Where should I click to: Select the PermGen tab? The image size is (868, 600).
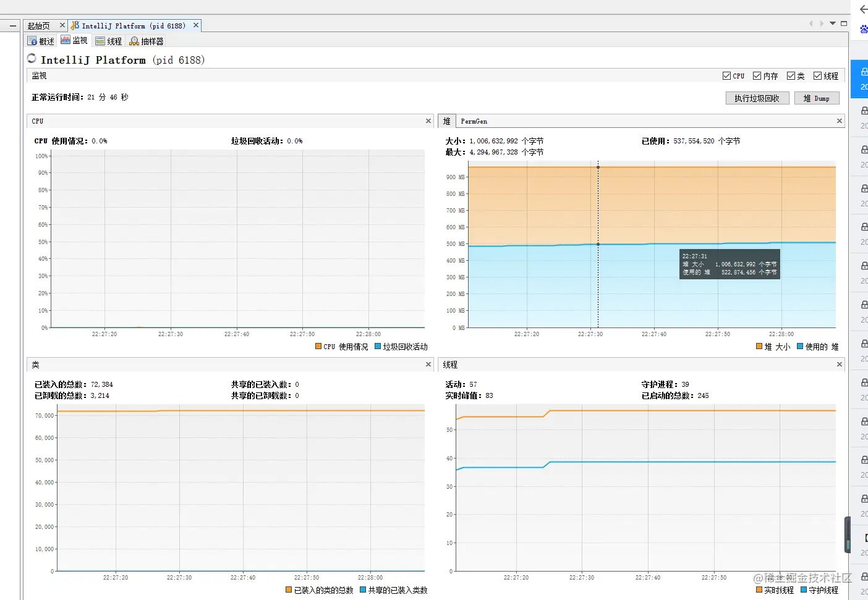click(x=474, y=121)
